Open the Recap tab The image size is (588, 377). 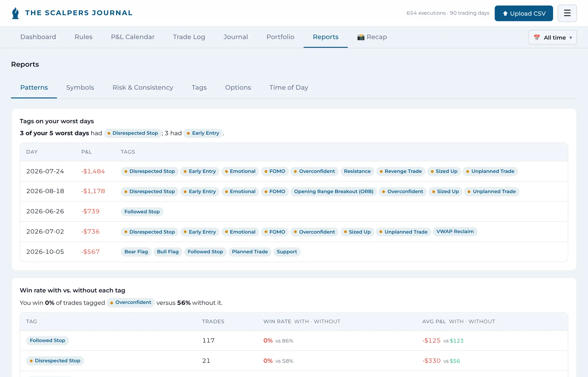[x=372, y=37]
